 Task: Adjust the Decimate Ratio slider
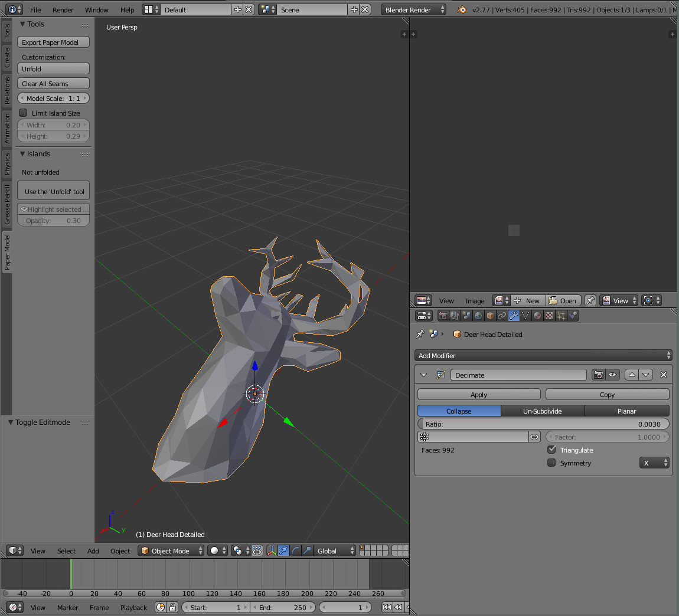(543, 424)
